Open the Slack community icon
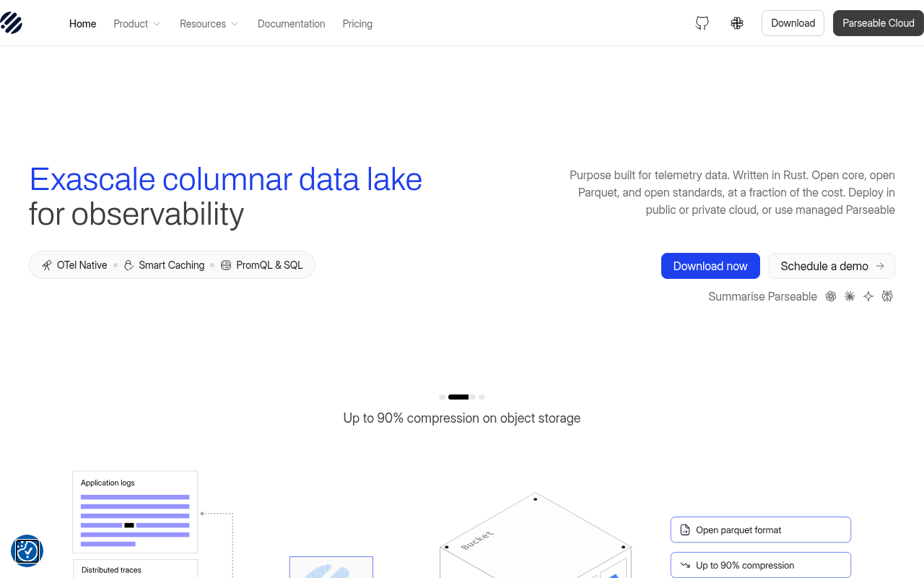Viewport: 924px width, 578px height. click(x=736, y=23)
